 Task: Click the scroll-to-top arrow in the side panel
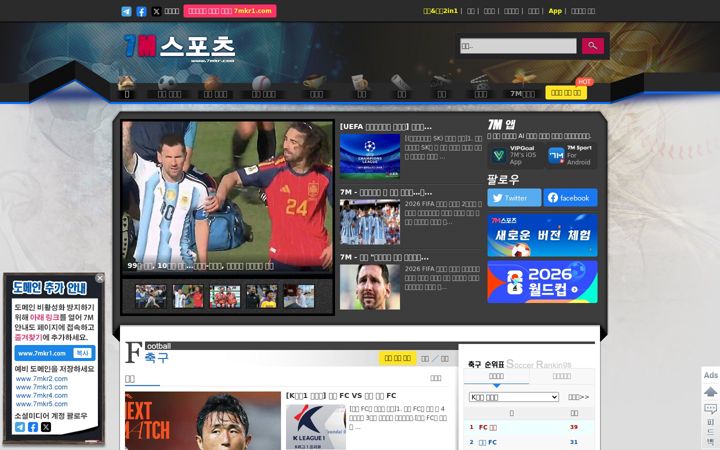[710, 392]
